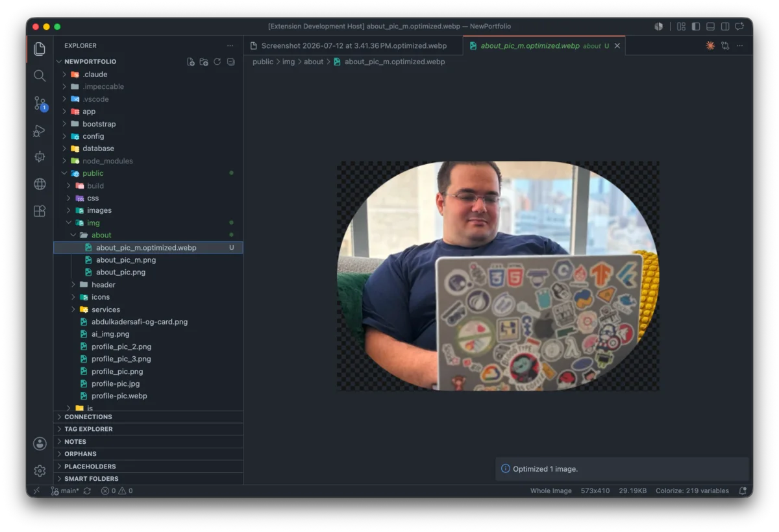Screen dimensions: 779x532
Task: Open profile-pic.webp in file tree
Action: (x=148, y=396)
